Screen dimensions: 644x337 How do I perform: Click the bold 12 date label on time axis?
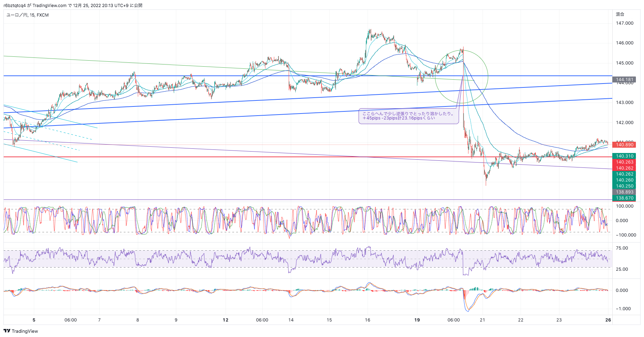click(226, 320)
